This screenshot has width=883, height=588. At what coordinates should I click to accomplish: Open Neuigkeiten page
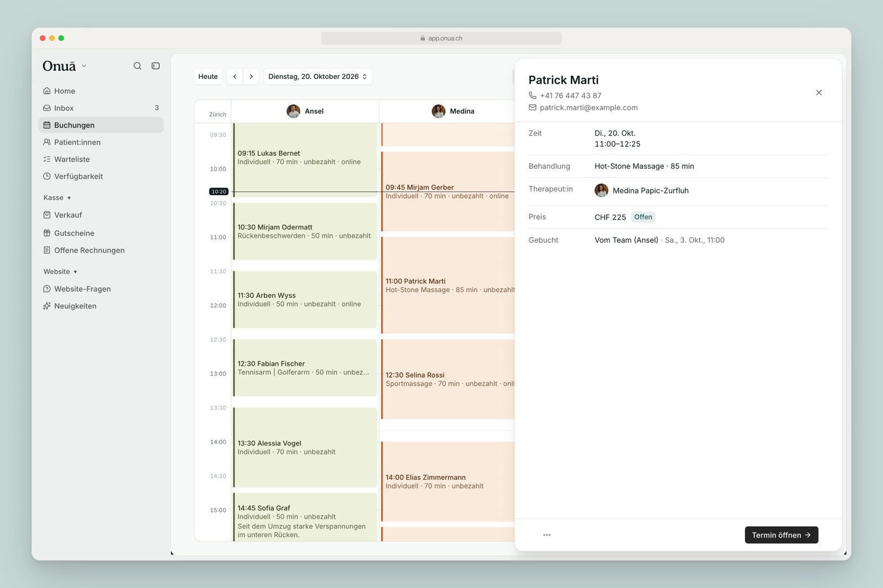[x=101, y=306]
